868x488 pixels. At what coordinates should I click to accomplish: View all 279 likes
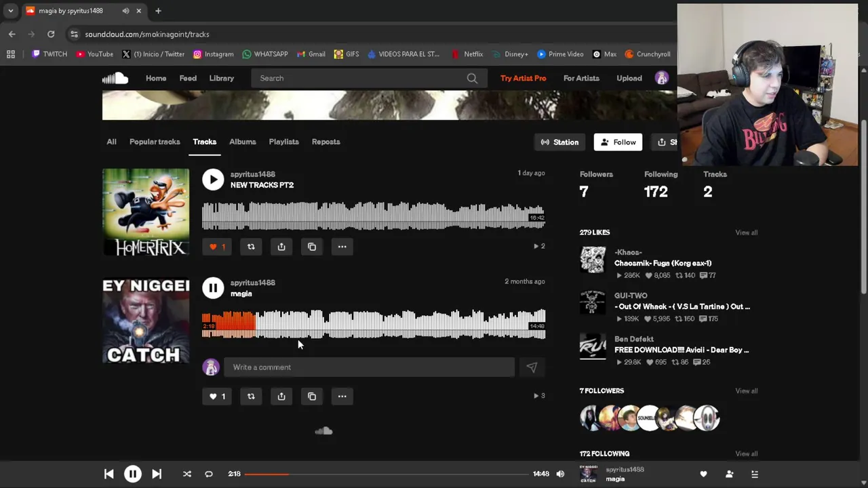point(746,232)
